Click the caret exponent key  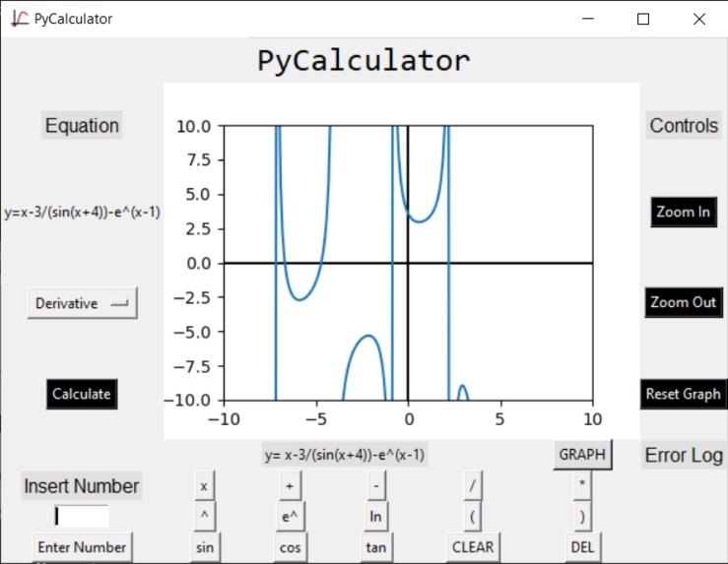coord(204,516)
